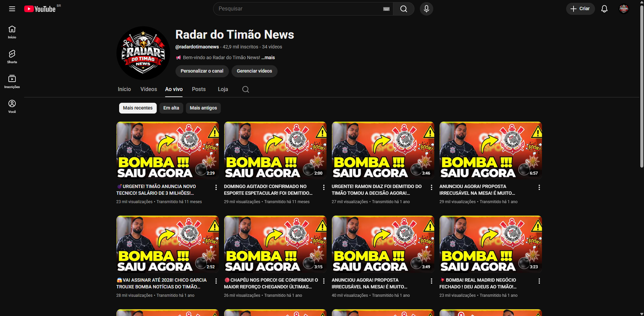
Task: Select the 'Mais recentes' filter chip
Action: (138, 108)
